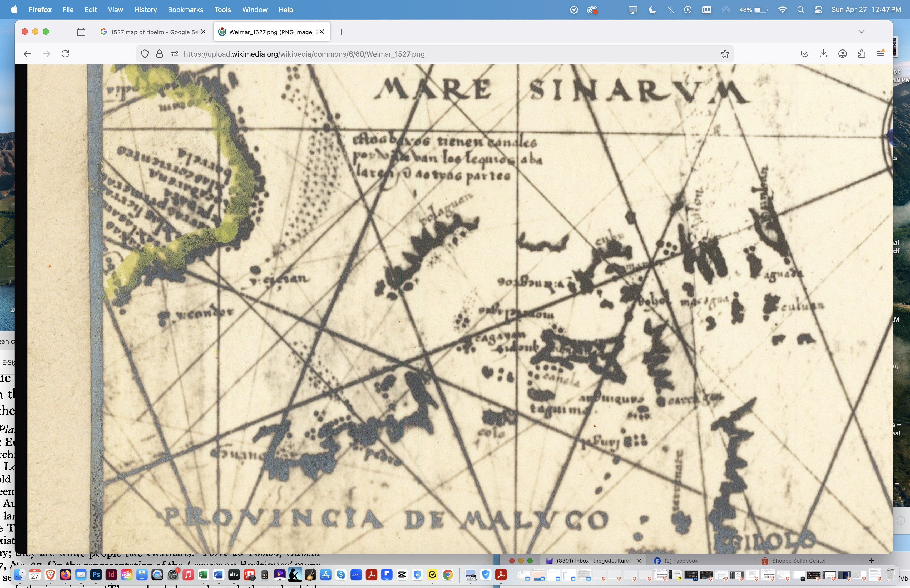Screen dimensions: 910x588
Task: Toggle Focus moon icon in menu bar
Action: (x=652, y=9)
